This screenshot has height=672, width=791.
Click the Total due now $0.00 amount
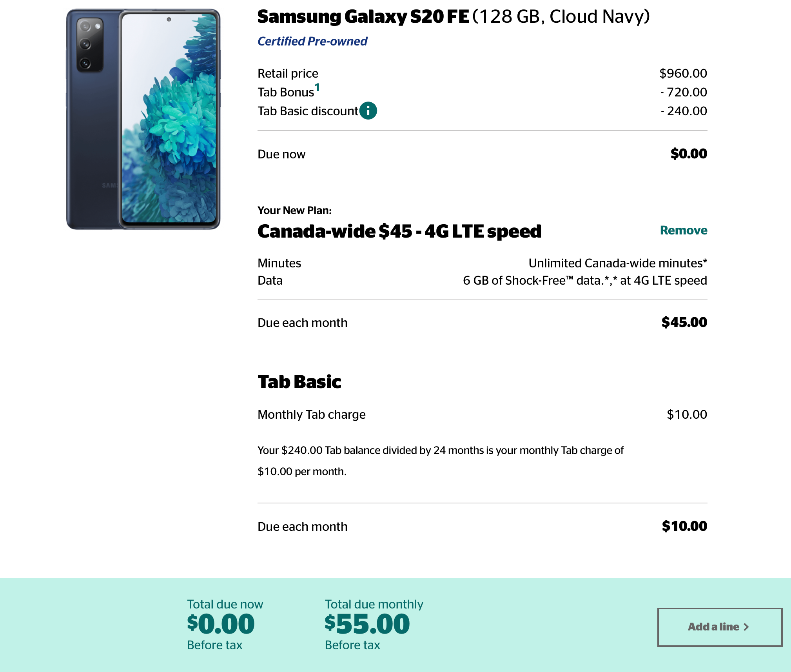coord(221,624)
